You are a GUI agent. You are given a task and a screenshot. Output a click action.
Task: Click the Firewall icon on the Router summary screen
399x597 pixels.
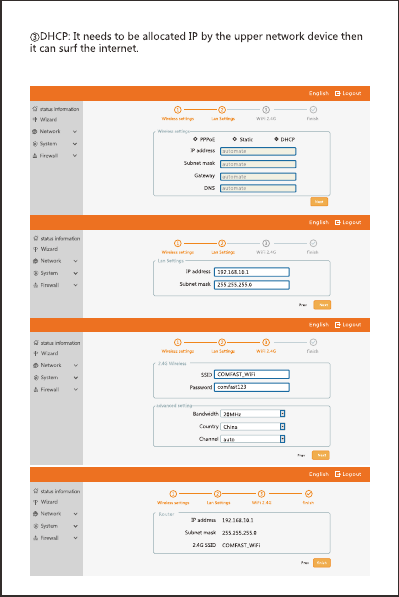tap(36, 538)
